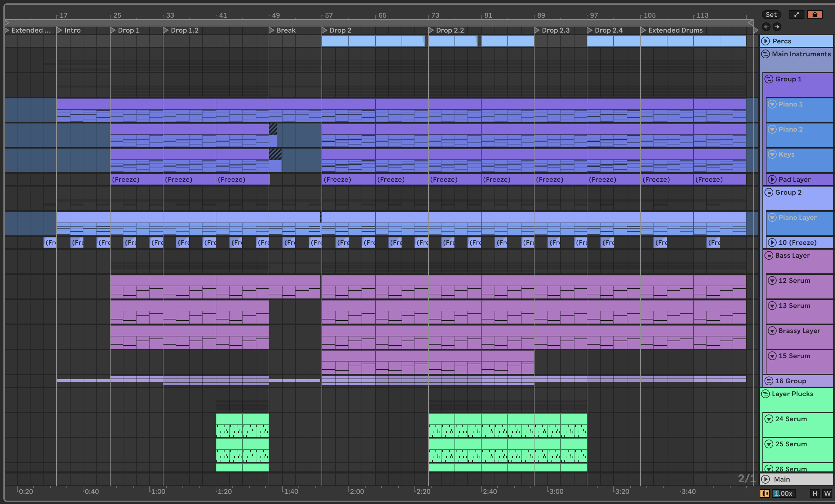Toggle the orange waveform display icon
This screenshot has height=504, width=835.
[x=764, y=493]
